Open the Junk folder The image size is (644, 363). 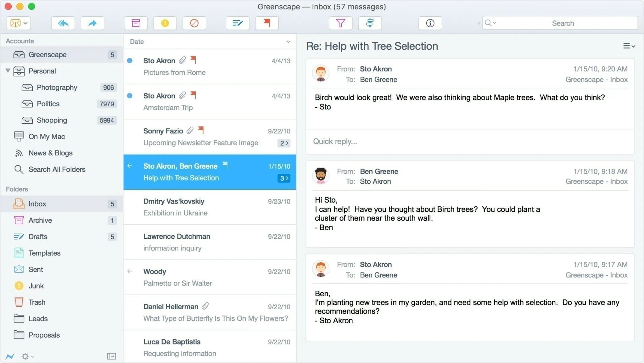pos(36,286)
